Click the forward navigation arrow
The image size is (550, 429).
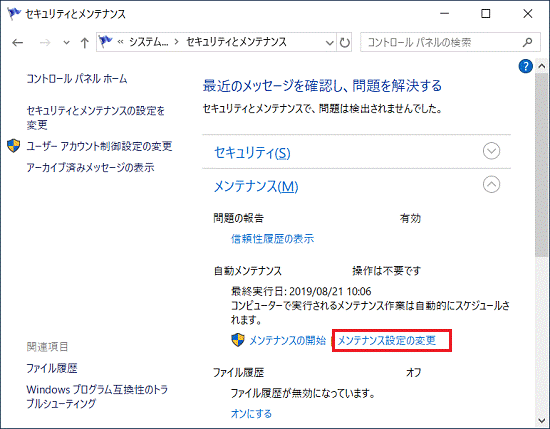tap(45, 43)
